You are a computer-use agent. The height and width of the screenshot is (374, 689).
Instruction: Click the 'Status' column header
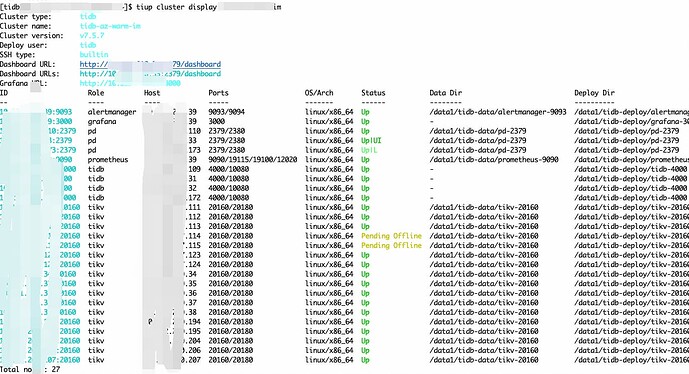tap(373, 93)
